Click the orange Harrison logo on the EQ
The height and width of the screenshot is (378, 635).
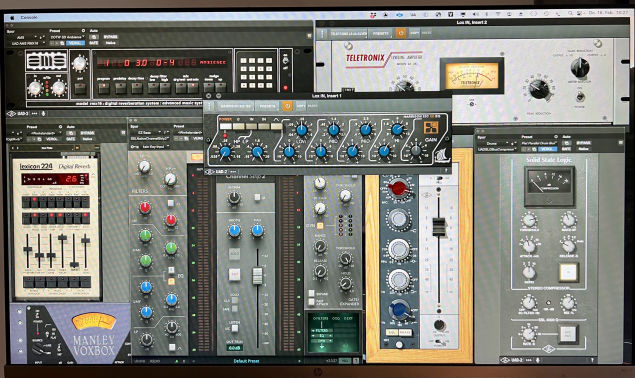click(431, 127)
